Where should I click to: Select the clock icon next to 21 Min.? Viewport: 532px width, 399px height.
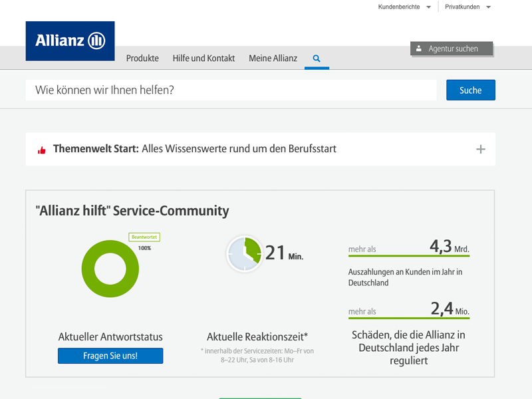(244, 253)
